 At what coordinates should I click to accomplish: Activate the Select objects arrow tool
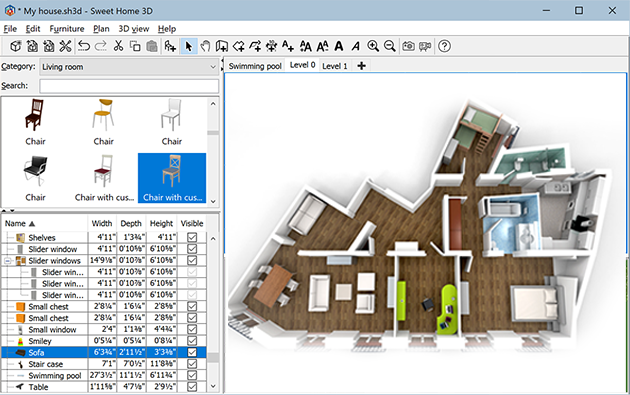pyautogui.click(x=188, y=46)
